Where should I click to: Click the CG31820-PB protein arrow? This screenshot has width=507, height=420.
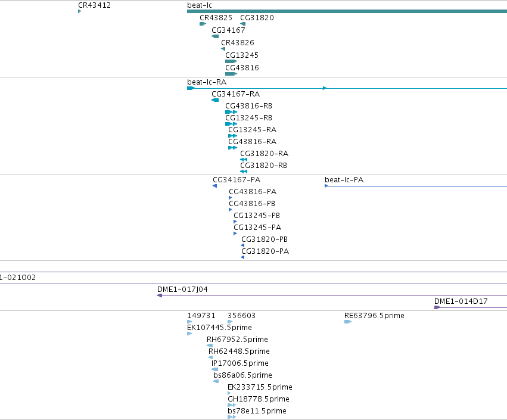click(x=243, y=245)
